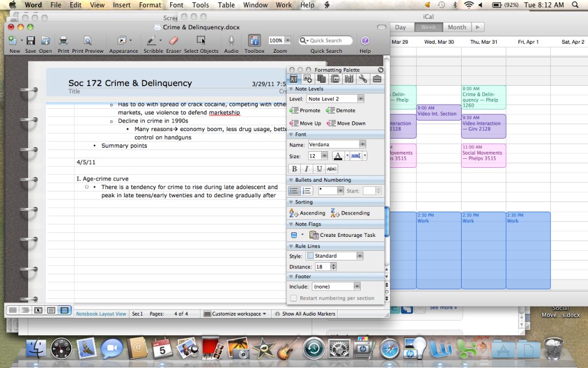
Task: Open the Table menu
Action: pyautogui.click(x=226, y=5)
